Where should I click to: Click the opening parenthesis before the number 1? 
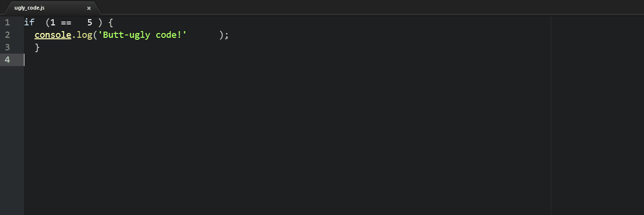tap(47, 23)
